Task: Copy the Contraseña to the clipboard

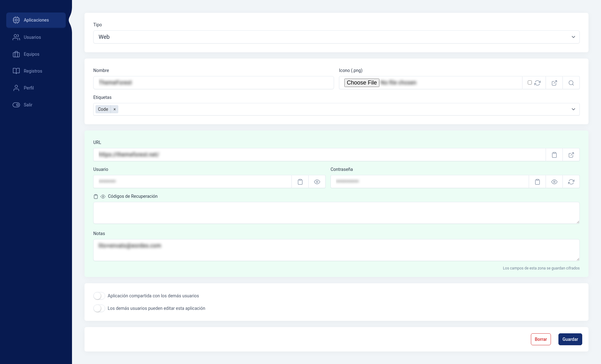Action: (x=537, y=182)
